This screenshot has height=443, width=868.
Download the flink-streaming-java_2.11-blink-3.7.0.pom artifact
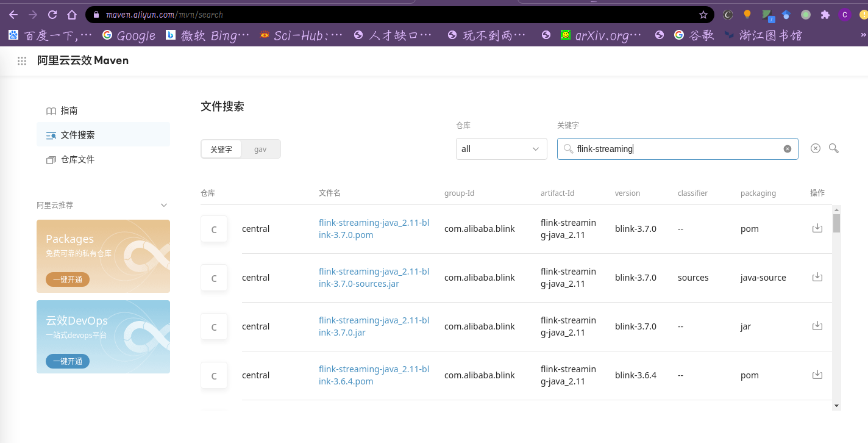pyautogui.click(x=817, y=228)
